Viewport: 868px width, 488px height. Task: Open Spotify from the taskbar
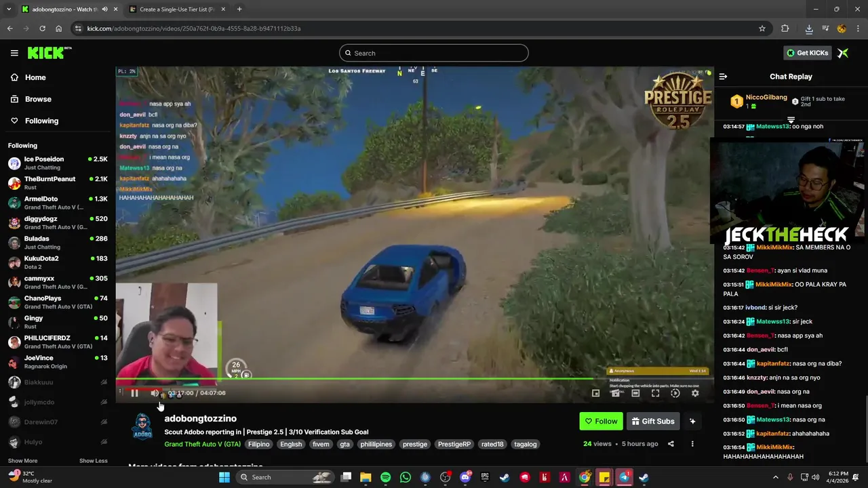click(x=385, y=477)
